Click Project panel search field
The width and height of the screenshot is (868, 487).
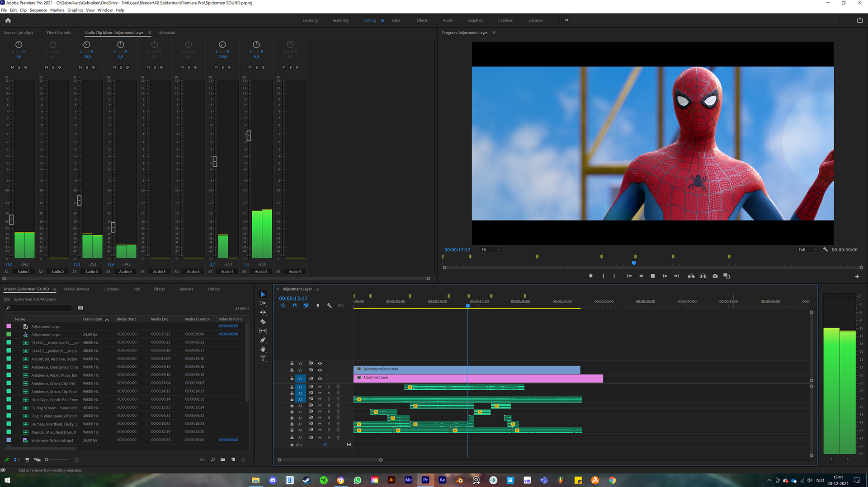pos(38,308)
